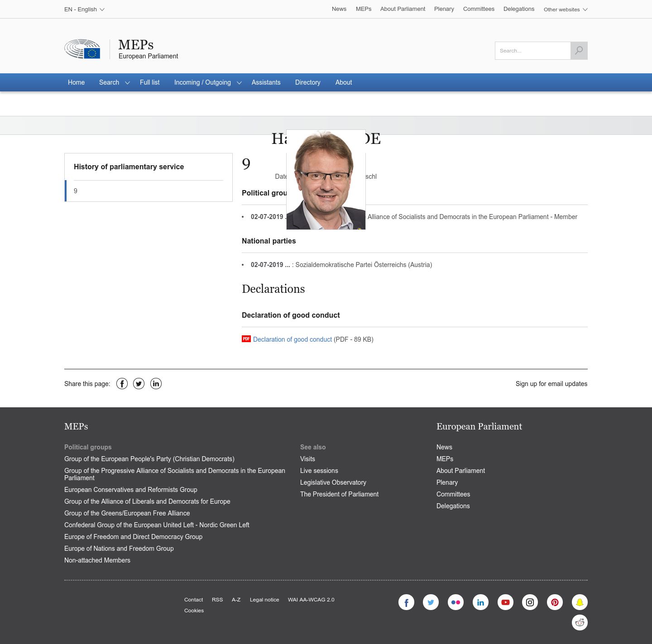Click WAI AA-WCAG 2.0 footer link

[x=311, y=600]
